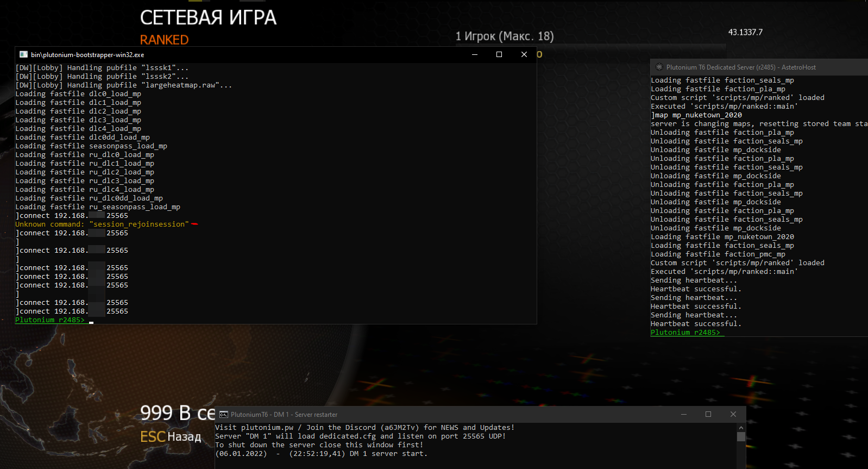The height and width of the screenshot is (469, 868).
Task: Click 'DM 1 server start.' line in restarter
Action: click(322, 454)
